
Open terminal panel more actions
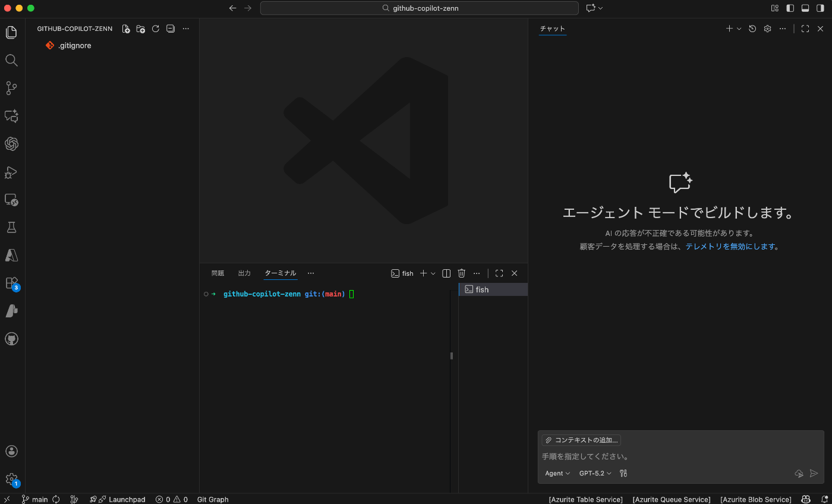(x=477, y=273)
